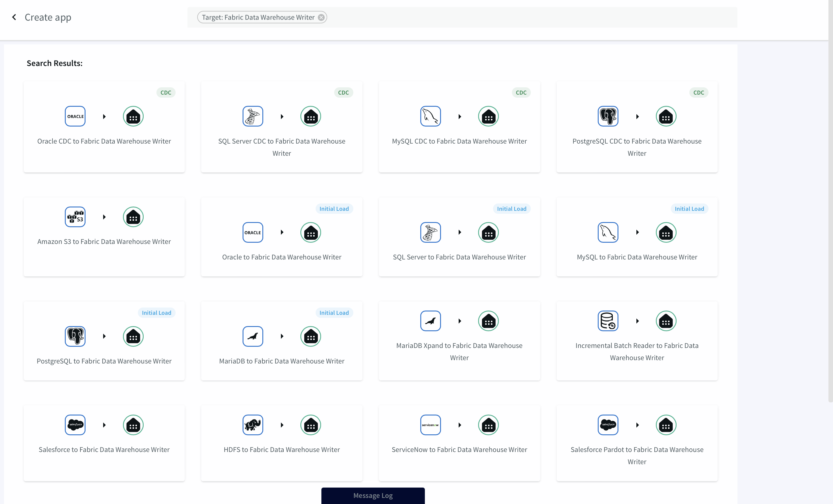This screenshot has width=833, height=504.
Task: Open the Message Log
Action: coord(373,495)
